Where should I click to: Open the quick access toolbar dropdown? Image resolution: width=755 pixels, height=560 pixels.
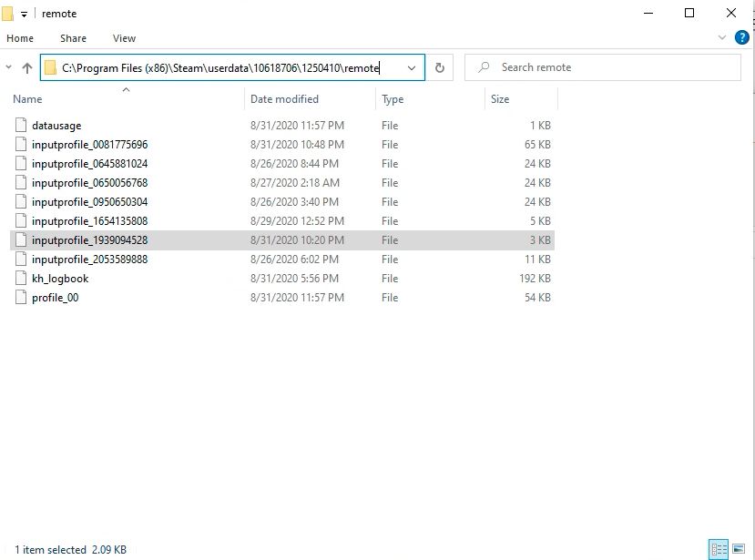tap(24, 15)
